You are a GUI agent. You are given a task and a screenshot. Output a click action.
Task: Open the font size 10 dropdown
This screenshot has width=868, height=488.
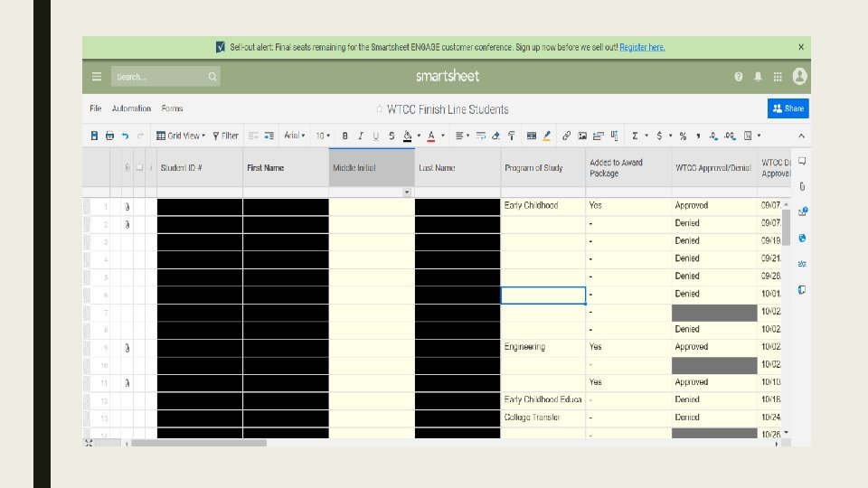[322, 136]
